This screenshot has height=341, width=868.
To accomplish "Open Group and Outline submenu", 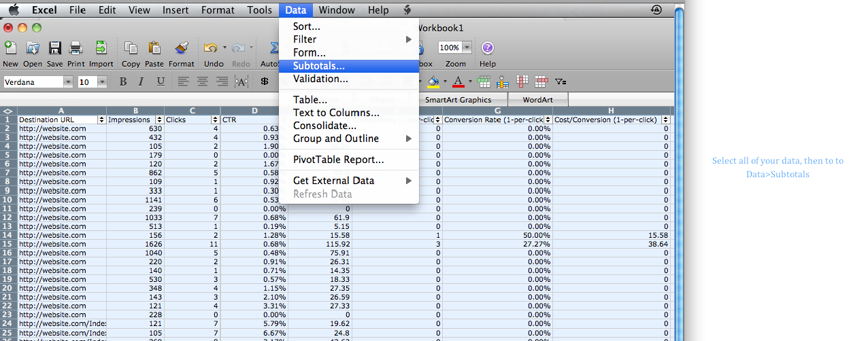I will (x=349, y=139).
